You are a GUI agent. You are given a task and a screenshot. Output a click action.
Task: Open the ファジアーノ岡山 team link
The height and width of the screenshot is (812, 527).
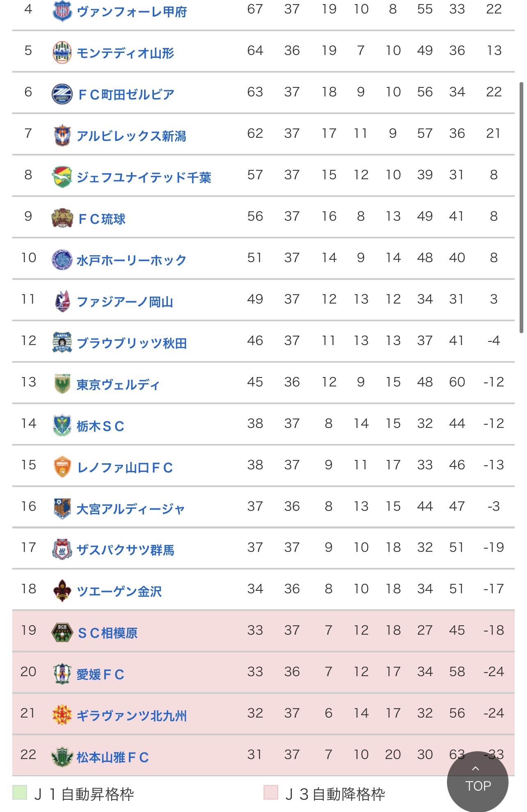(125, 302)
